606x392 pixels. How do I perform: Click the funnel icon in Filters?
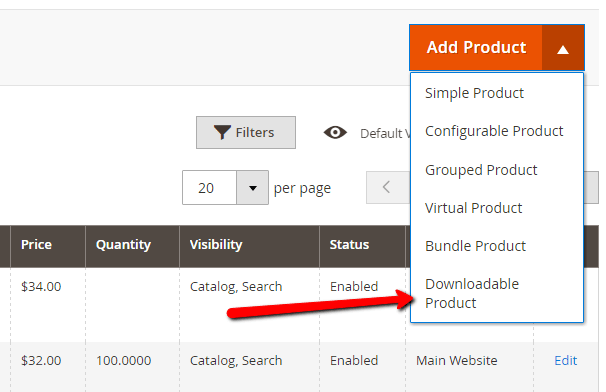222,132
